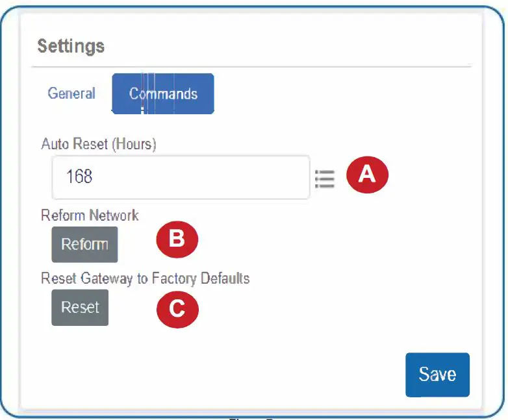The image size is (508, 420).
Task: Click the red C callout marker
Action: [177, 309]
